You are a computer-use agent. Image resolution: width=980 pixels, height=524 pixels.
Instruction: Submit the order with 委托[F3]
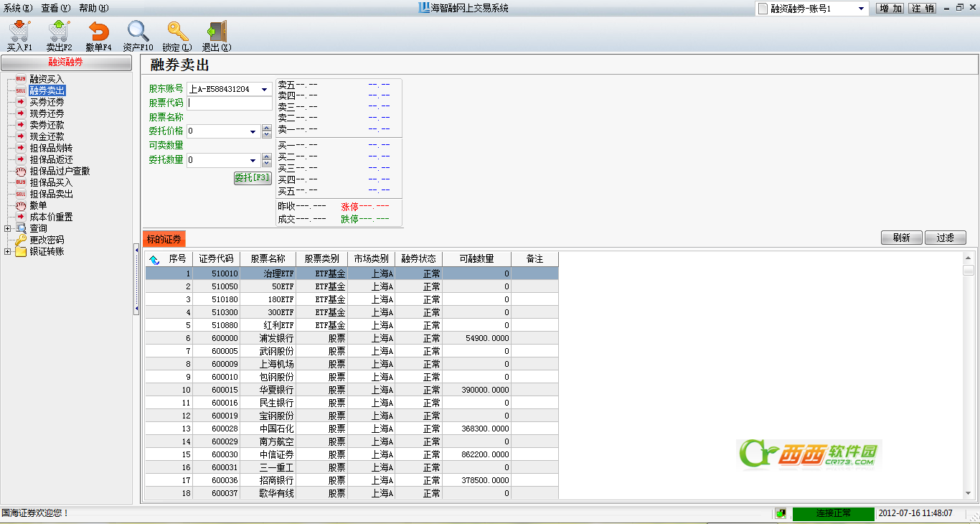click(x=253, y=178)
